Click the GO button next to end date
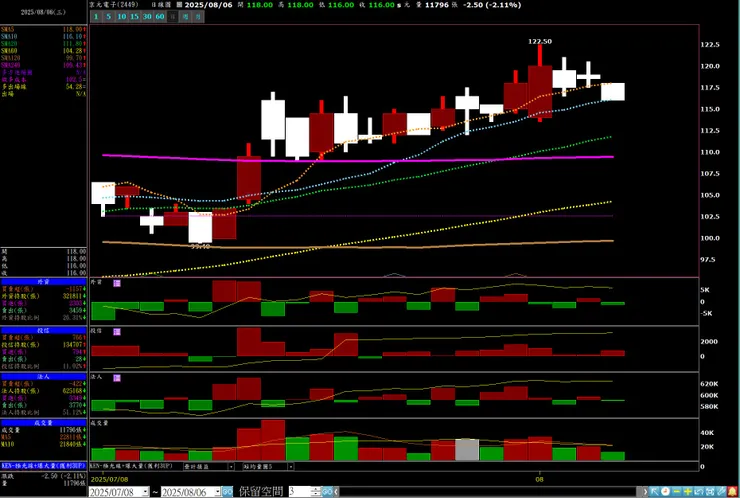 click(x=227, y=492)
